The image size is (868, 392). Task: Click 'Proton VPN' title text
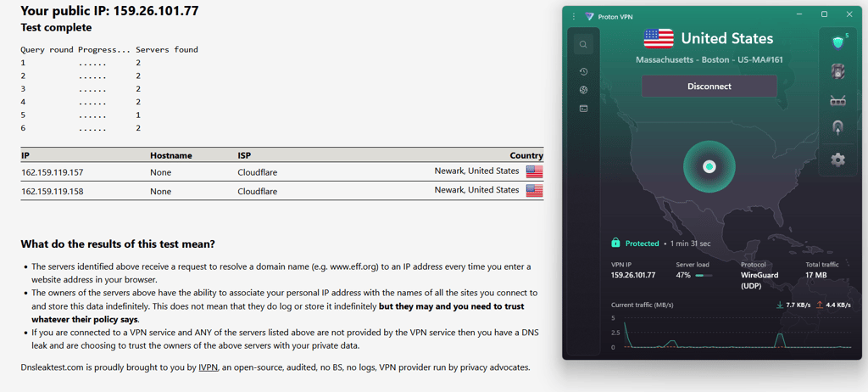[615, 17]
